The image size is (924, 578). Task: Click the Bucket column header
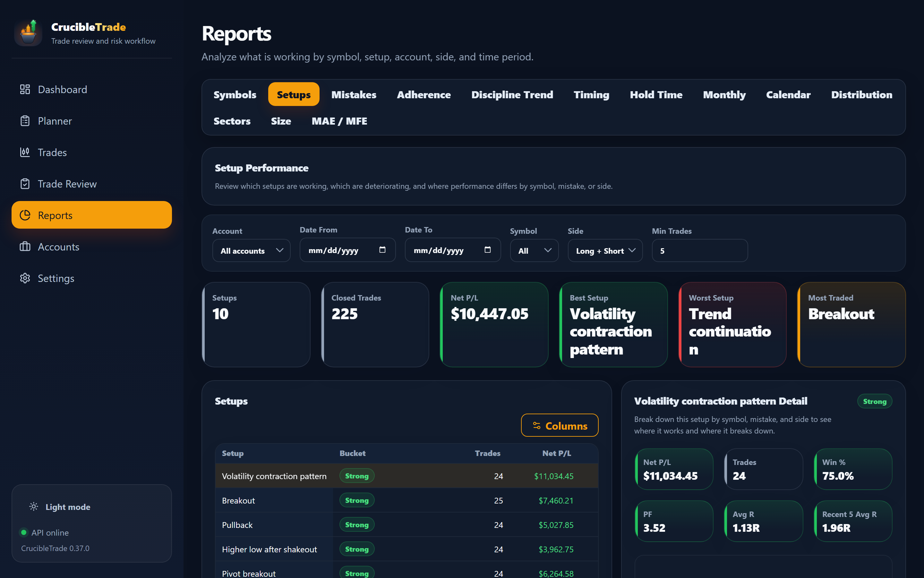click(352, 453)
